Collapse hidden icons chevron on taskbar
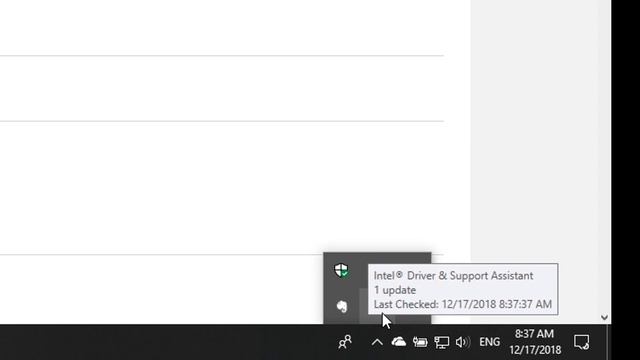The width and height of the screenshot is (640, 360). [x=377, y=342]
